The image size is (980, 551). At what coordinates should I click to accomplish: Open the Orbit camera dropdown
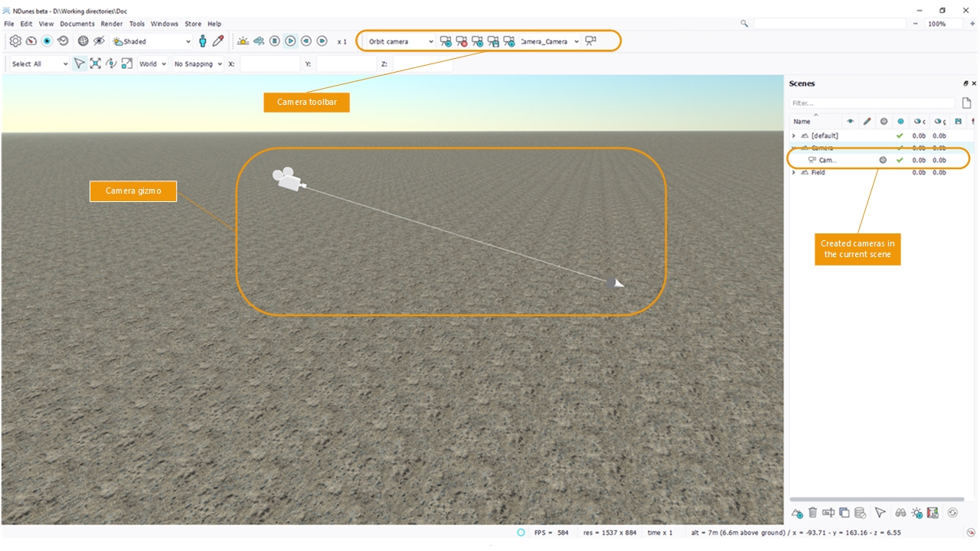[x=400, y=41]
